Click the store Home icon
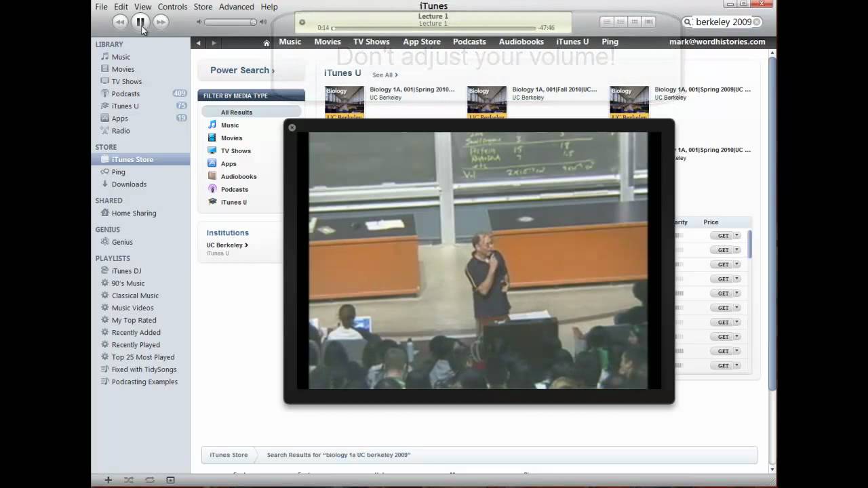This screenshot has width=868, height=488. tap(267, 43)
